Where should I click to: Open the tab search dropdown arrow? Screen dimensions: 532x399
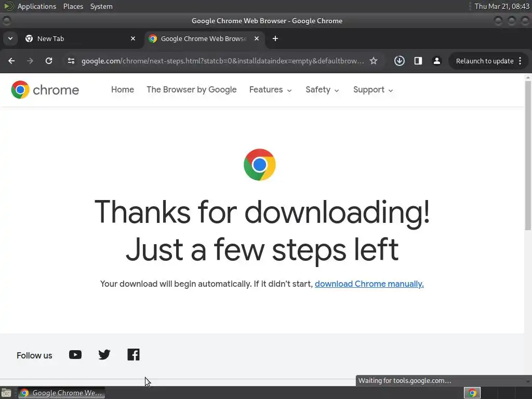click(x=10, y=38)
